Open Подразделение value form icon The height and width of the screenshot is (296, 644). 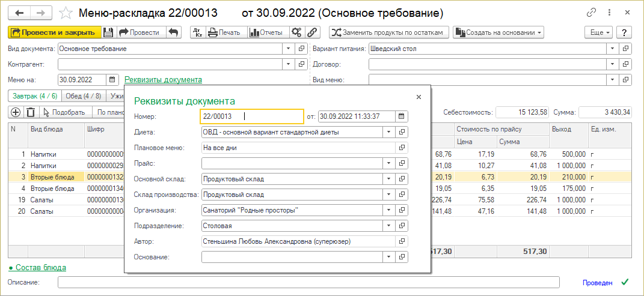pyautogui.click(x=402, y=226)
